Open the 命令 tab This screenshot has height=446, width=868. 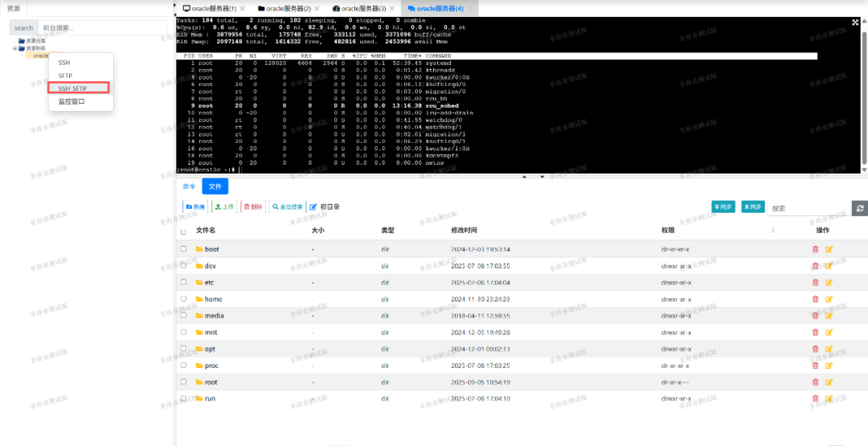pyautogui.click(x=190, y=186)
